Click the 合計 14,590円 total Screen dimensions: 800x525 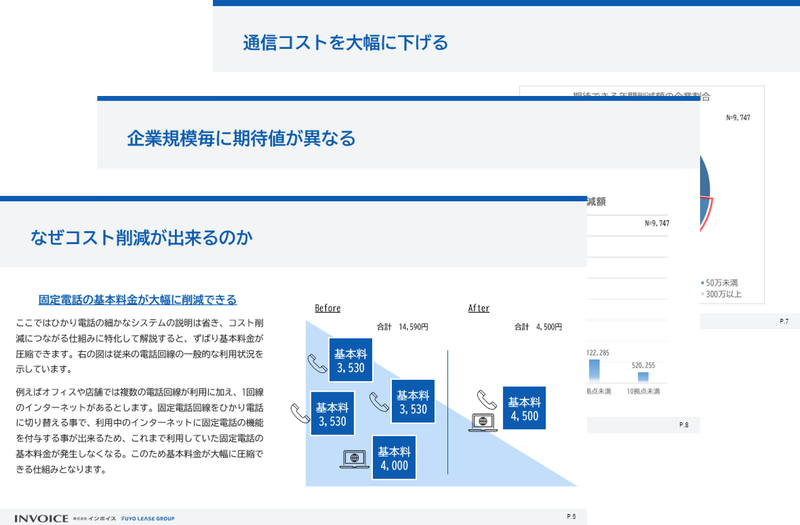tap(403, 327)
